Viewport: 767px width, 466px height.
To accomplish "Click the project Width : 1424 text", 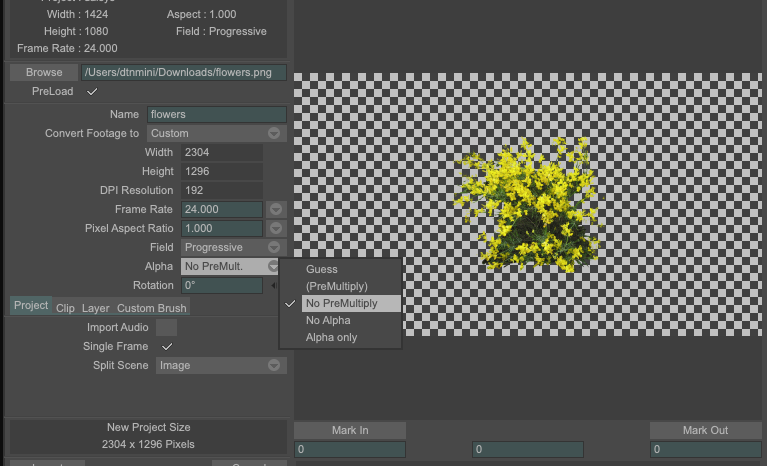I will click(x=77, y=14).
